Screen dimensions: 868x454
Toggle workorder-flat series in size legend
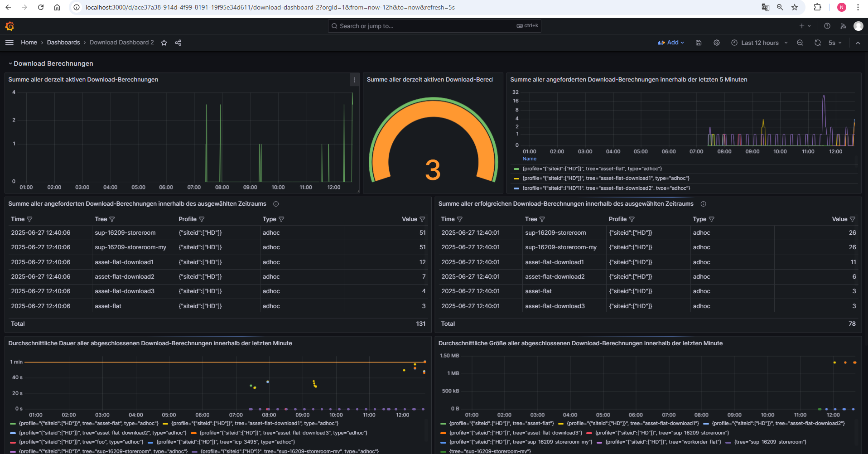pyautogui.click(x=663, y=442)
